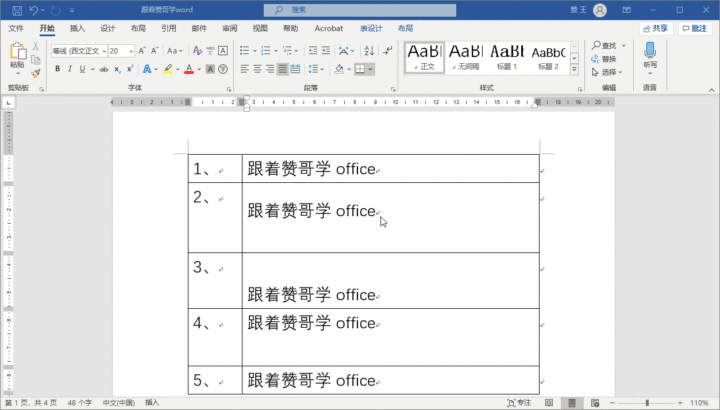720x410 pixels.
Task: Toggle Subscript formatting
Action: click(x=118, y=69)
